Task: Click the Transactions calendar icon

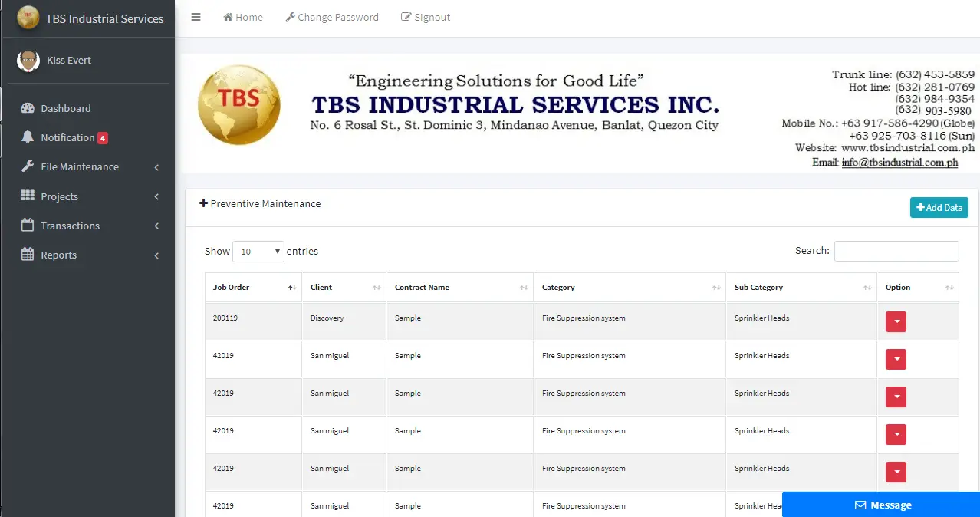Action: click(x=28, y=225)
